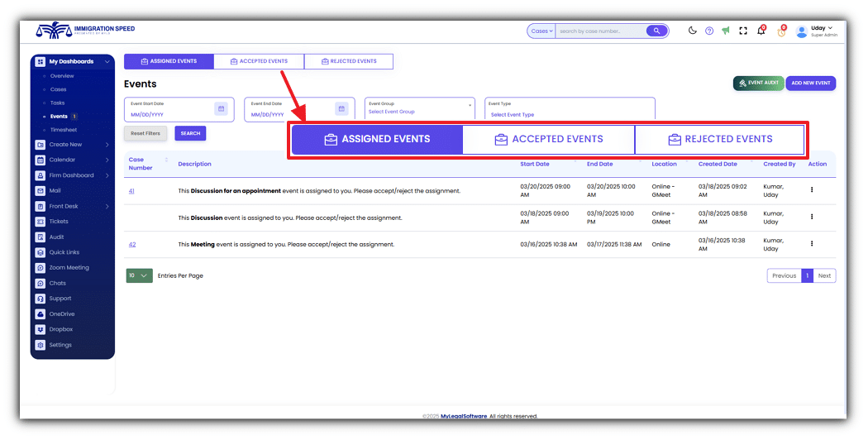This screenshot has width=868, height=440.
Task: Select Timesheet in the sidebar menu
Action: pos(63,130)
